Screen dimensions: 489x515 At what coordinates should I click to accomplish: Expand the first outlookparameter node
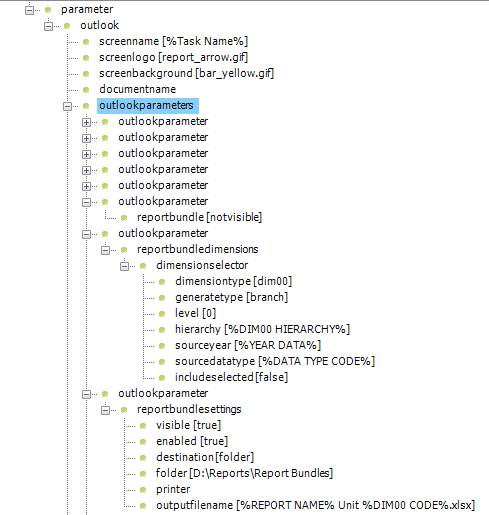point(86,122)
